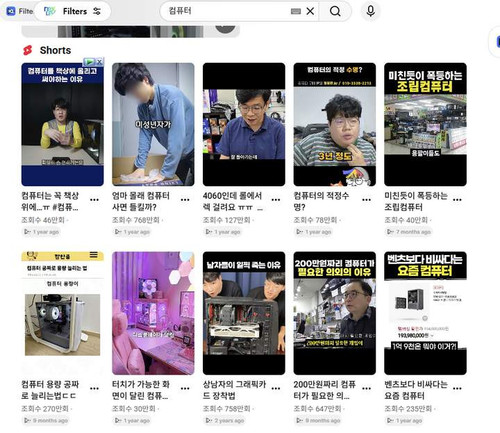Open more options for 엄마 몰래 컴퓨터 short

[185, 200]
